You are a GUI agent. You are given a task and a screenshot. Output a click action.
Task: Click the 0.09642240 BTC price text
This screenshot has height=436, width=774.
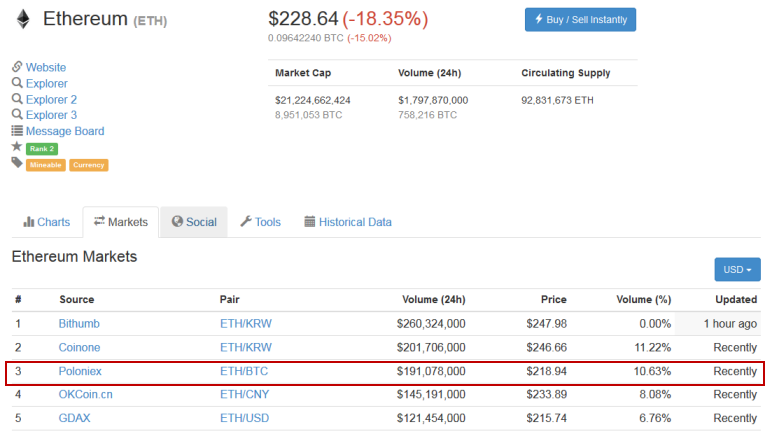click(x=306, y=38)
